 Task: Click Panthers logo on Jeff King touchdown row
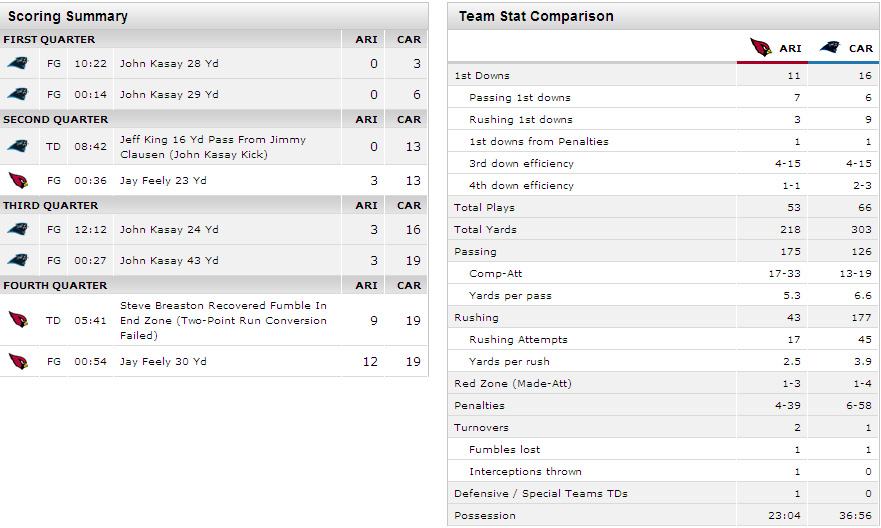(17, 147)
